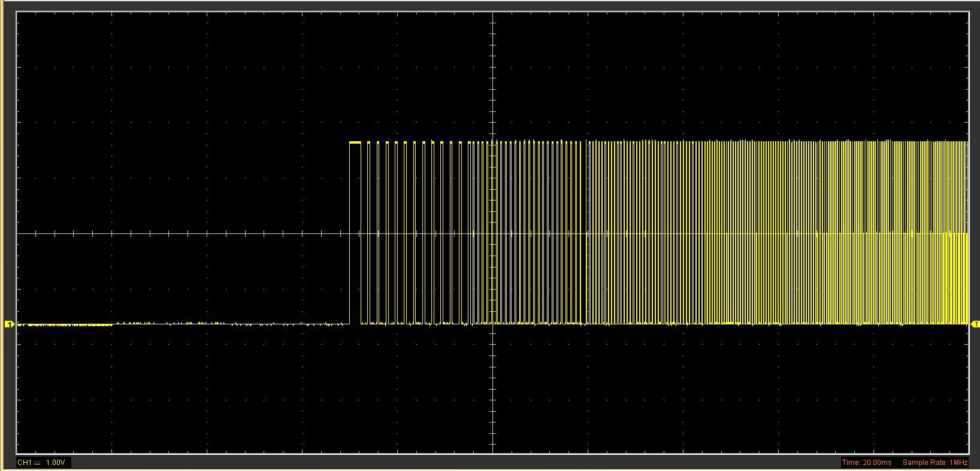The width and height of the screenshot is (980, 471).
Task: Click the Time 20.00ms timebase readout
Action: coord(866,463)
